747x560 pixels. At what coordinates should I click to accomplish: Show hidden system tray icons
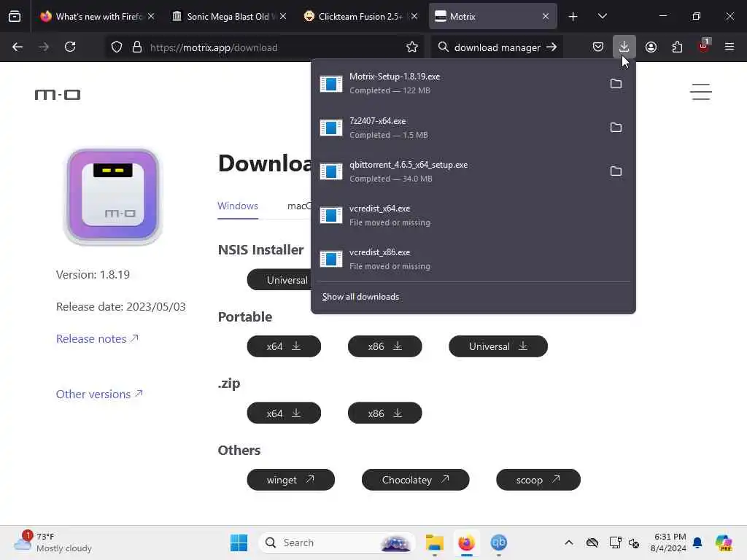point(569,542)
